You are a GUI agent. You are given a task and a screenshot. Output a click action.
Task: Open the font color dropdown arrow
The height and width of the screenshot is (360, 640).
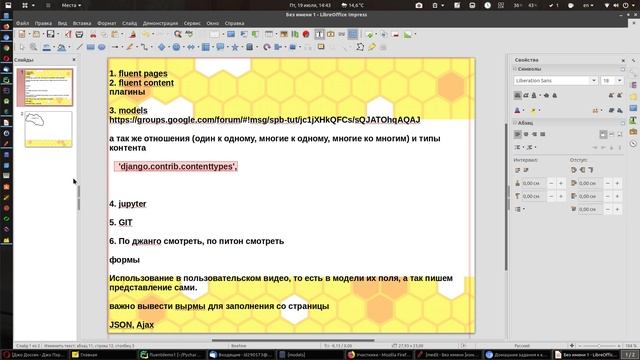523,111
